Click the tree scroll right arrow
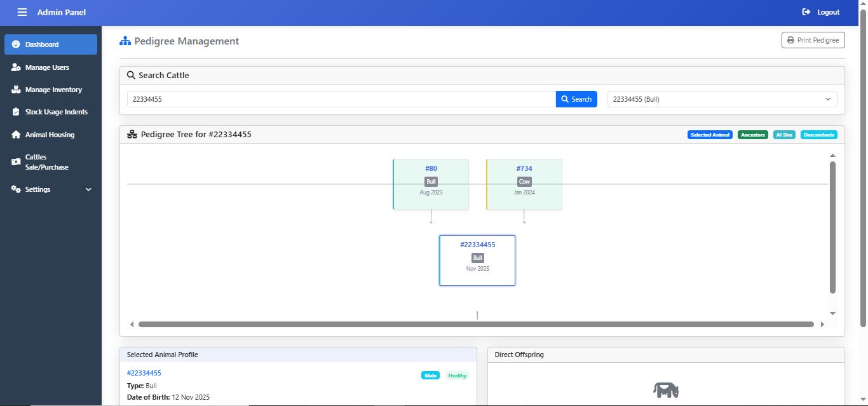The height and width of the screenshot is (406, 868). click(822, 324)
